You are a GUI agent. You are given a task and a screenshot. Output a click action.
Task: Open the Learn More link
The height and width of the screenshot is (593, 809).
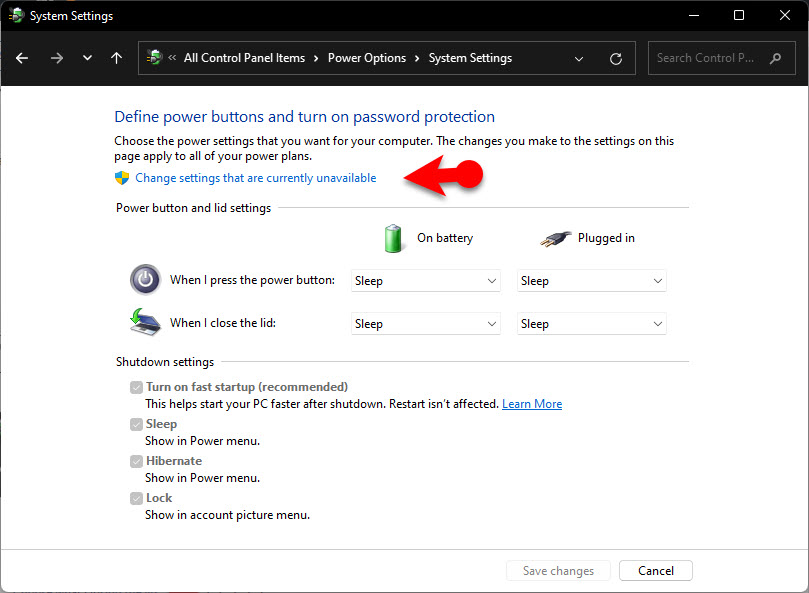pyautogui.click(x=532, y=404)
